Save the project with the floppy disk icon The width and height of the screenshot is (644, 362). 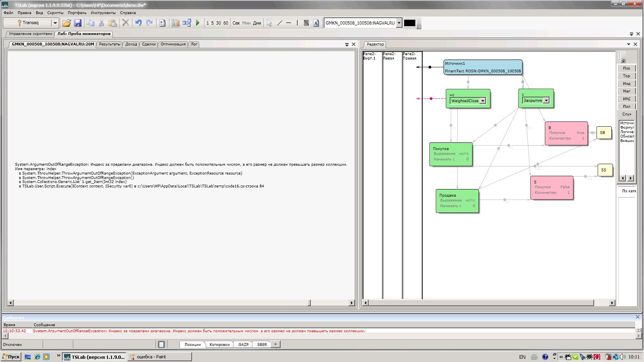[78, 23]
